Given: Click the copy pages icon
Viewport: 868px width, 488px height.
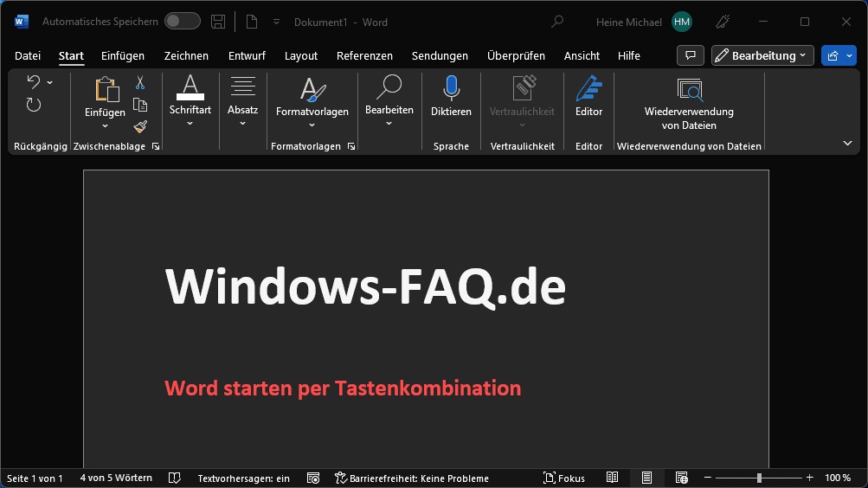Looking at the screenshot, I should (140, 105).
